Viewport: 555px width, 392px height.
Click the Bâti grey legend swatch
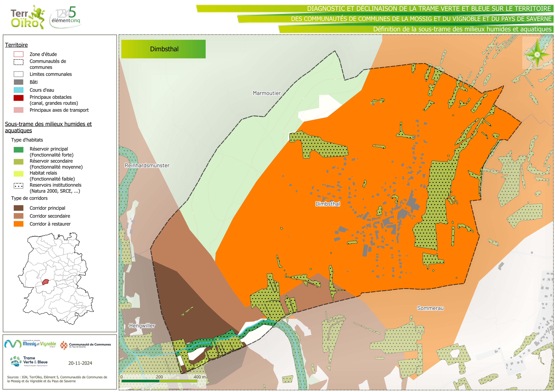[x=19, y=82]
